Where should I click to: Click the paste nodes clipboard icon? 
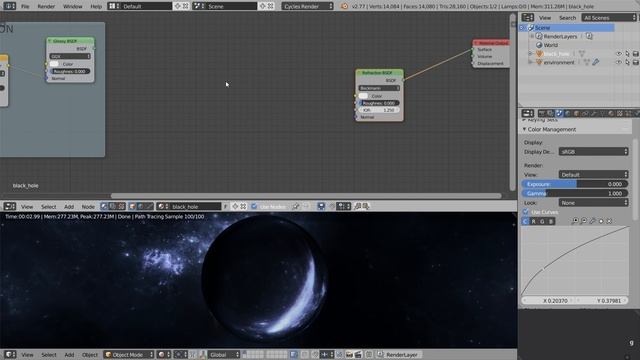[x=366, y=207]
